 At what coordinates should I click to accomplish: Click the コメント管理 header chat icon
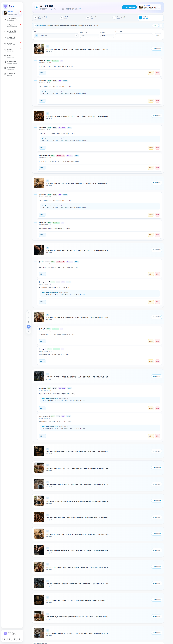(37, 7)
